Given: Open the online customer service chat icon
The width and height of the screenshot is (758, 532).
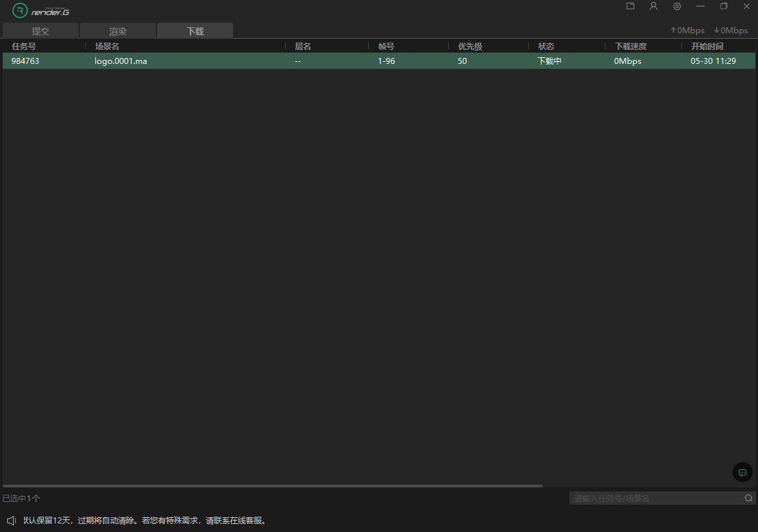Looking at the screenshot, I should [x=742, y=472].
